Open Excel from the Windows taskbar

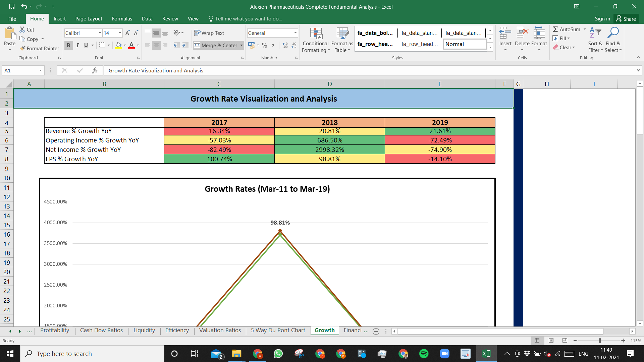(x=486, y=354)
